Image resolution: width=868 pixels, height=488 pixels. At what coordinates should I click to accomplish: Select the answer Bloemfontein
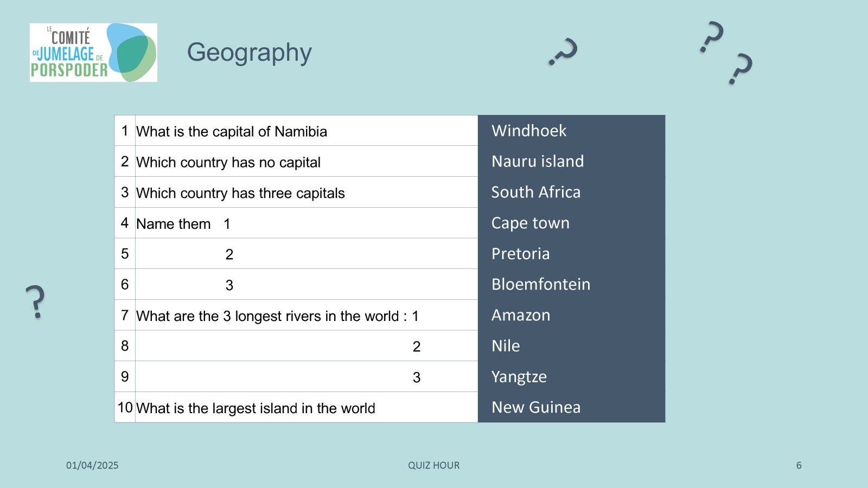click(541, 284)
